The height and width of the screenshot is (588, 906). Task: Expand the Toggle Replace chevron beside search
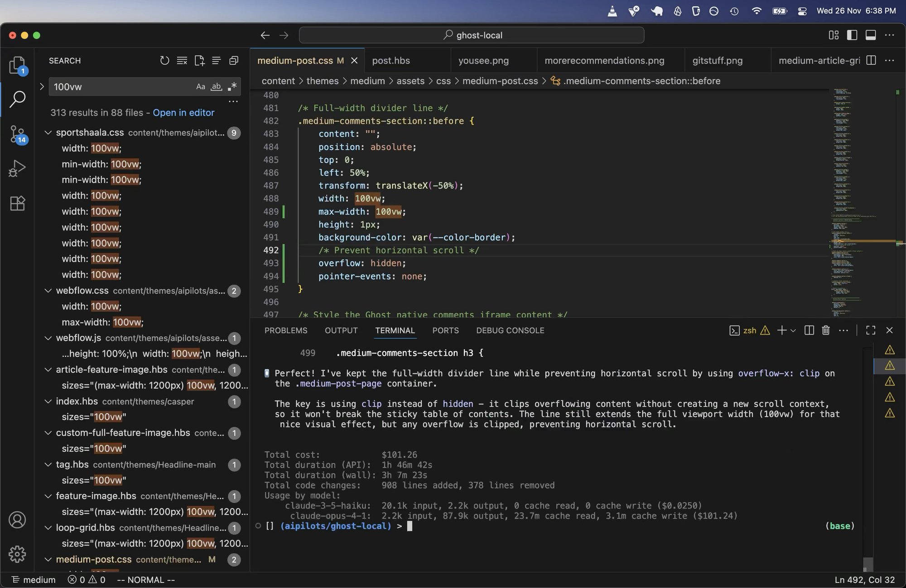(x=42, y=86)
